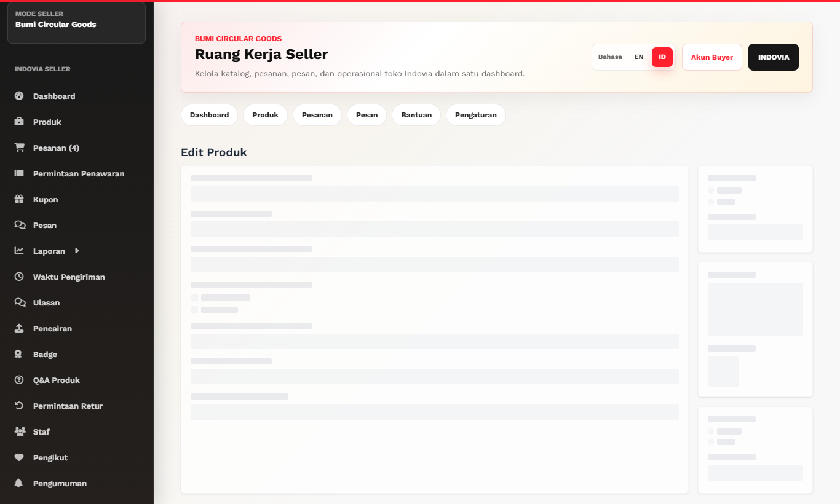Click the comments icon beside Ulasan

[20, 302]
